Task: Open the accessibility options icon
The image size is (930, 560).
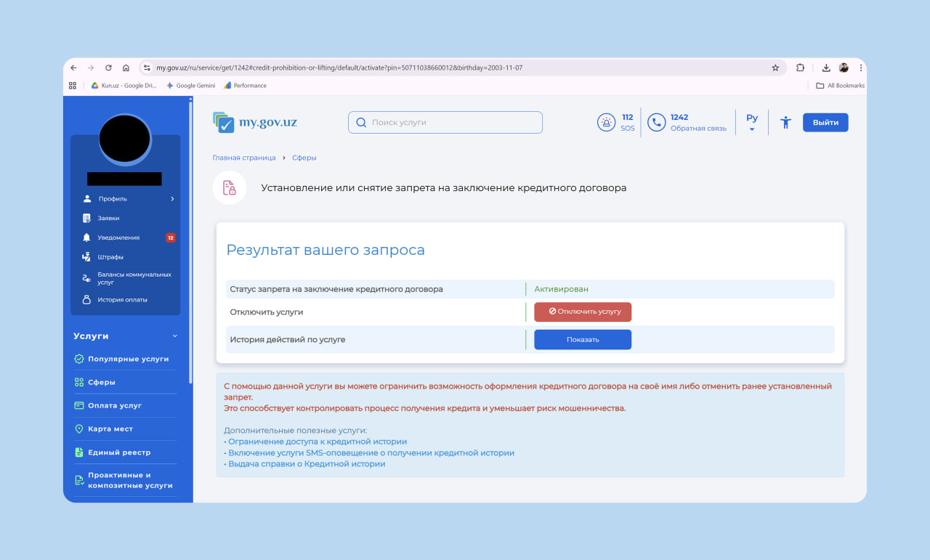Action: coord(785,123)
